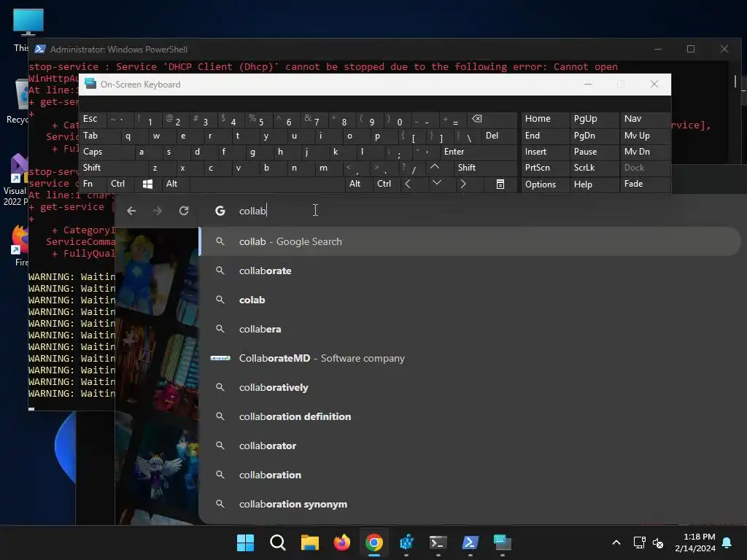Click the Enter key on On-Screen Keyboard
The width and height of the screenshot is (747, 560).
coord(479,152)
